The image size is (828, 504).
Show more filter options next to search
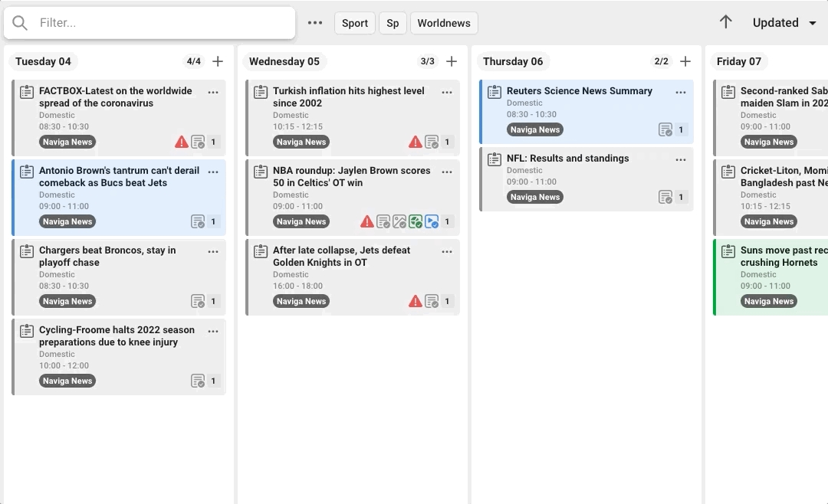[315, 23]
